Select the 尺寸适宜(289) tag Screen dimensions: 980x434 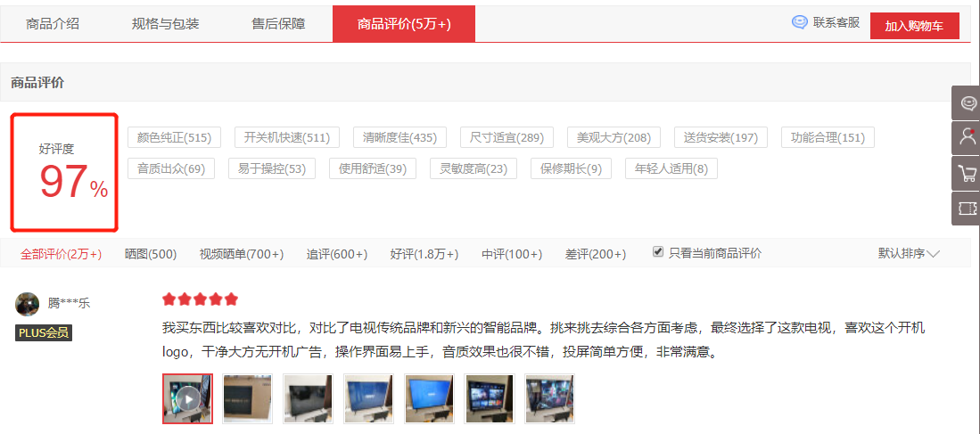coord(506,137)
